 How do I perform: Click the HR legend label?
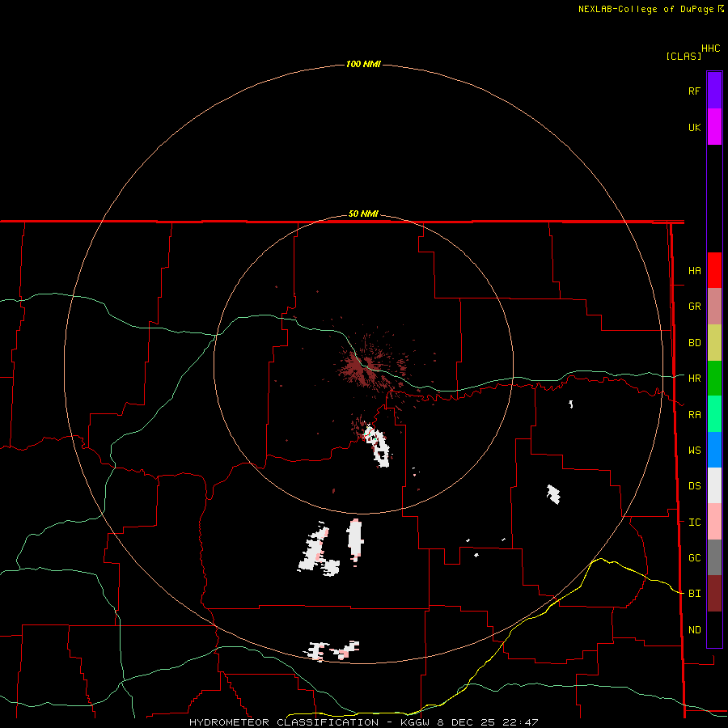[694, 379]
